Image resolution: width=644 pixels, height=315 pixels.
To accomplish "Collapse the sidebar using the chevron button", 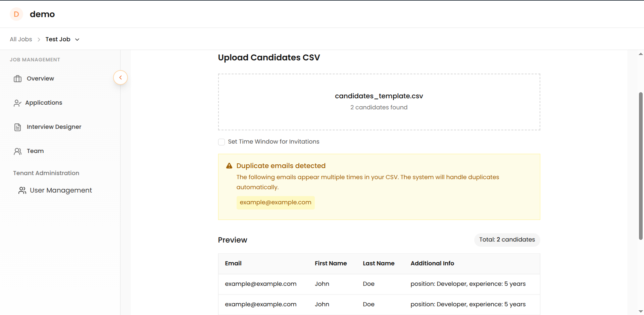I will [x=120, y=77].
